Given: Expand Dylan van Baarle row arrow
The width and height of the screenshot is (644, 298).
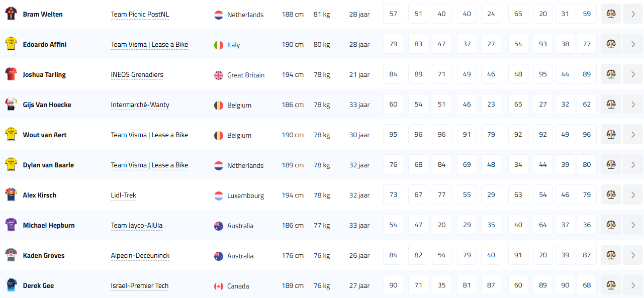Looking at the screenshot, I should pos(633,165).
